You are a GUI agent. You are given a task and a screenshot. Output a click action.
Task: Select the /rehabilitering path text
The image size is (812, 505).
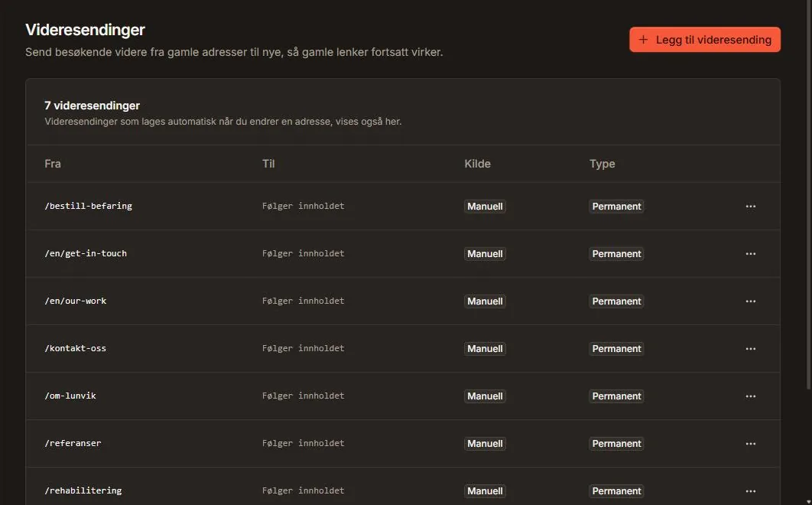[83, 490]
